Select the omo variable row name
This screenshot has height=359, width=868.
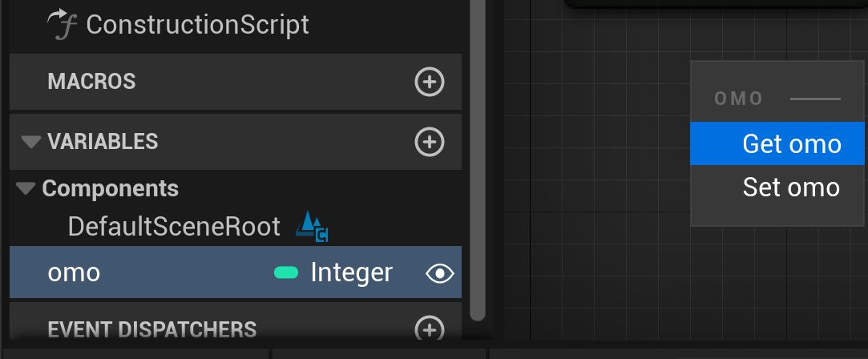point(75,273)
